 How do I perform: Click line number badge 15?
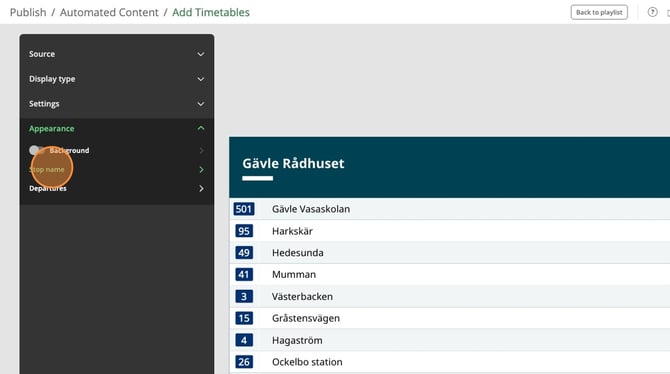click(244, 318)
